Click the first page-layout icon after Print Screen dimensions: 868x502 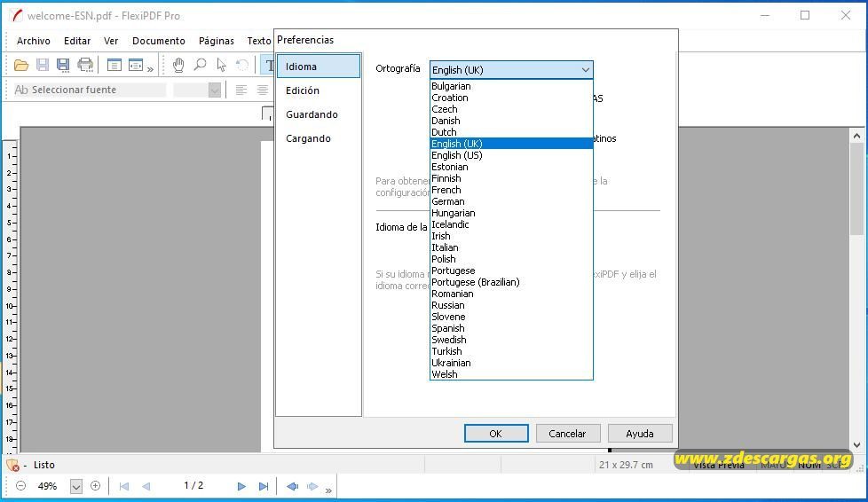point(114,65)
